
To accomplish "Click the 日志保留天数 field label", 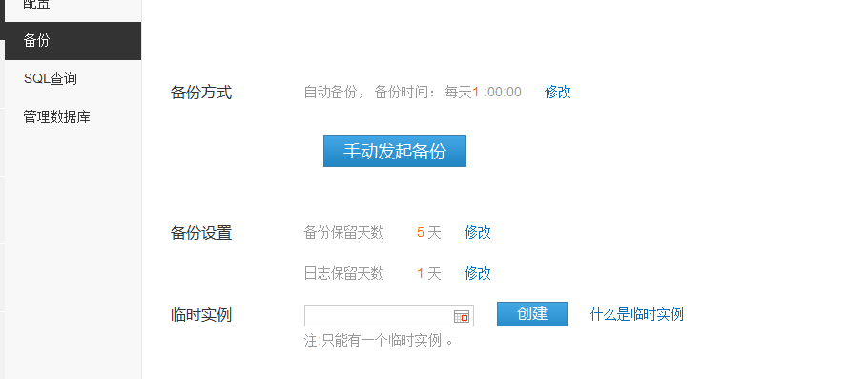I will 343,273.
